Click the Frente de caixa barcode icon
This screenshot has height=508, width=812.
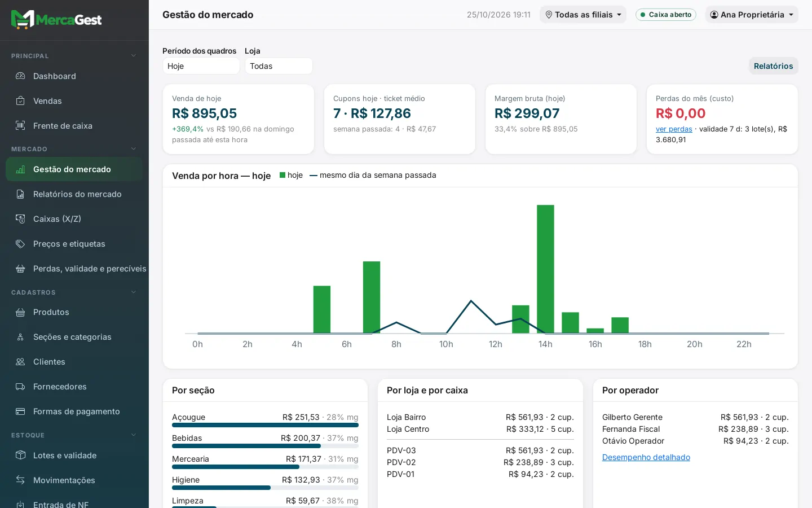(20, 126)
